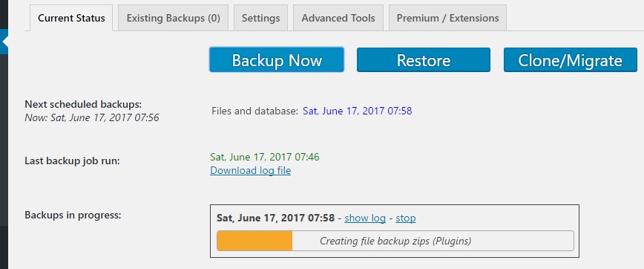Click the bold backup job date 07:58
The height and width of the screenshot is (269, 644).
275,218
